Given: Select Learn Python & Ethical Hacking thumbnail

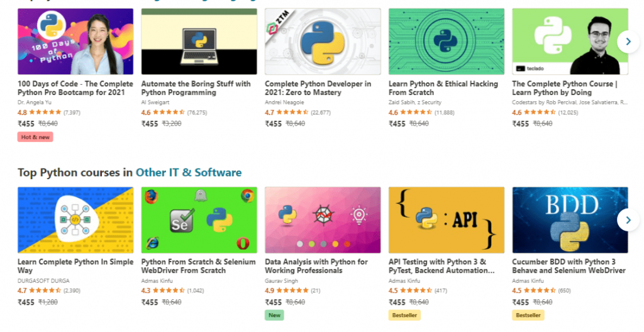Looking at the screenshot, I should tap(446, 41).
